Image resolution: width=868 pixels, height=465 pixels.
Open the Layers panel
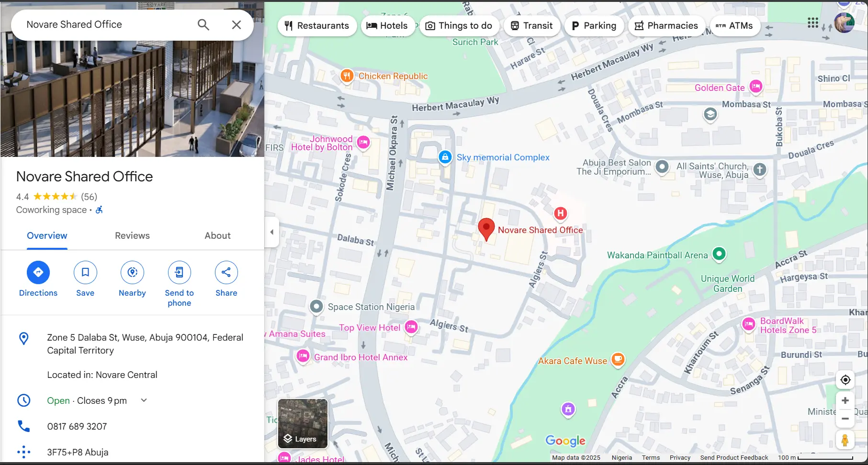pyautogui.click(x=303, y=424)
